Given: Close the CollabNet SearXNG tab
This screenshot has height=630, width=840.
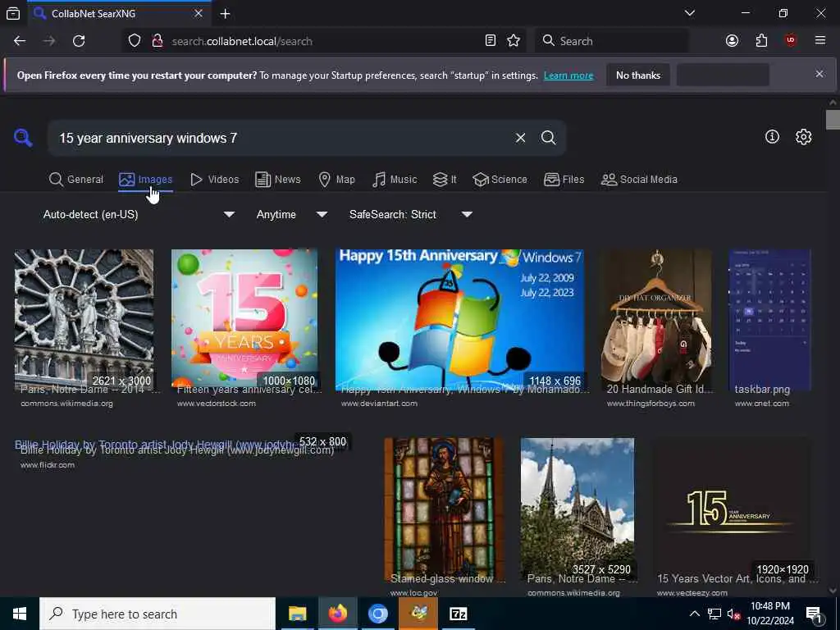Looking at the screenshot, I should pos(199,13).
